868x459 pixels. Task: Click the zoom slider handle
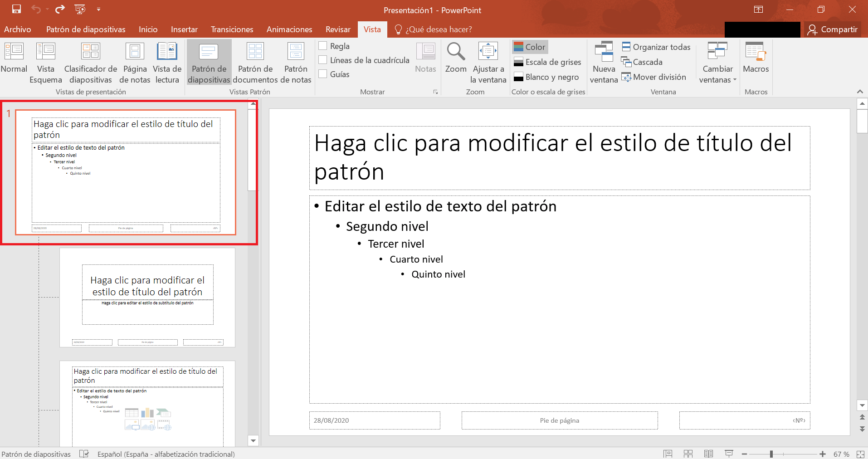click(x=771, y=454)
